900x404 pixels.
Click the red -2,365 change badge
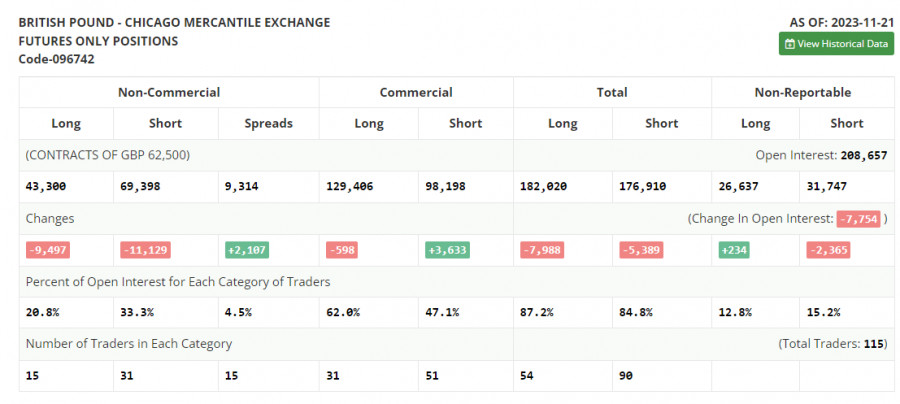[x=829, y=250]
